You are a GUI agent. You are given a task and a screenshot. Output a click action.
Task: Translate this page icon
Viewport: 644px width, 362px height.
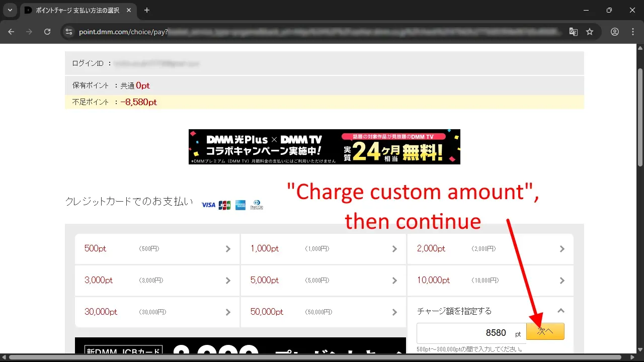coord(573,32)
